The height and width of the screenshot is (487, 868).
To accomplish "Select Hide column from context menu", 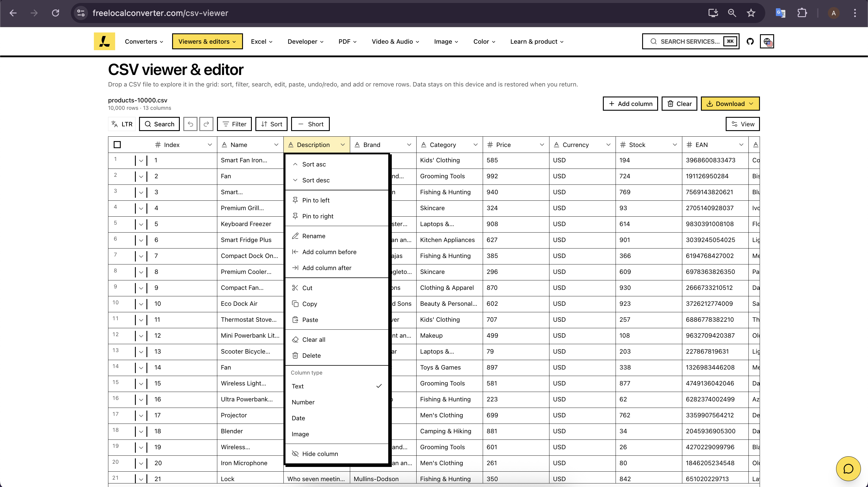I will click(x=320, y=454).
